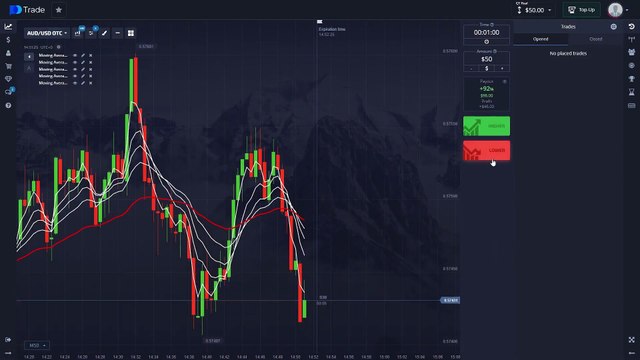Click the 00:01:00 trade time field
This screenshot has height=360, width=640.
[486, 32]
